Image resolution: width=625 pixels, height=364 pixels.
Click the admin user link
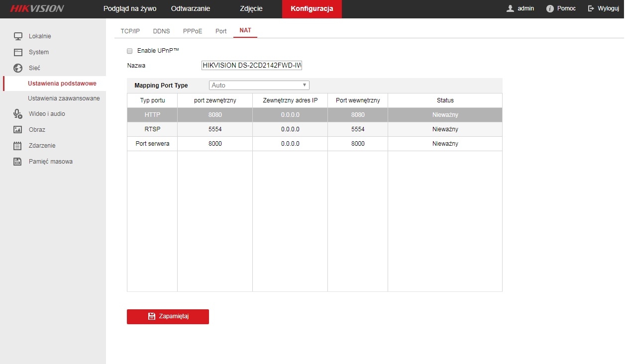click(525, 8)
